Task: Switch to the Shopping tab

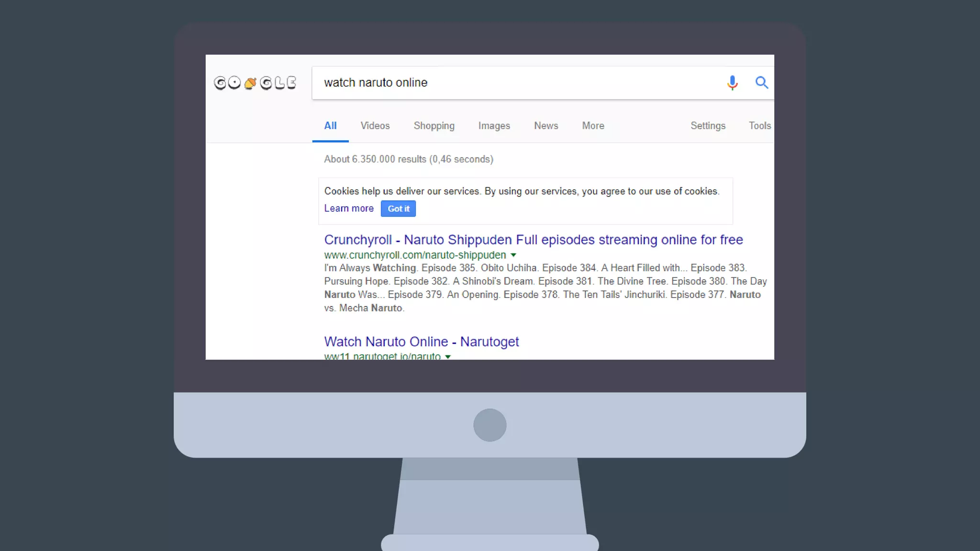Action: click(434, 126)
